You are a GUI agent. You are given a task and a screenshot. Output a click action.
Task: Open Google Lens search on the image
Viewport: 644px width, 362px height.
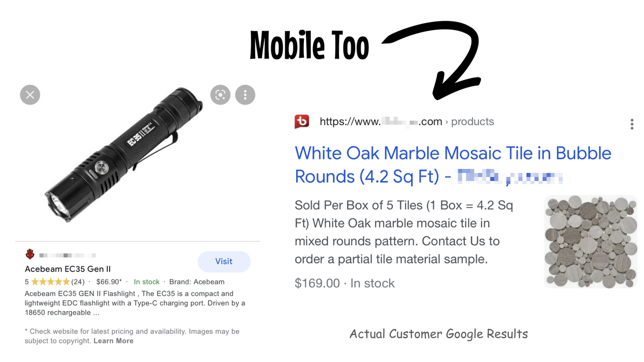pyautogui.click(x=220, y=95)
